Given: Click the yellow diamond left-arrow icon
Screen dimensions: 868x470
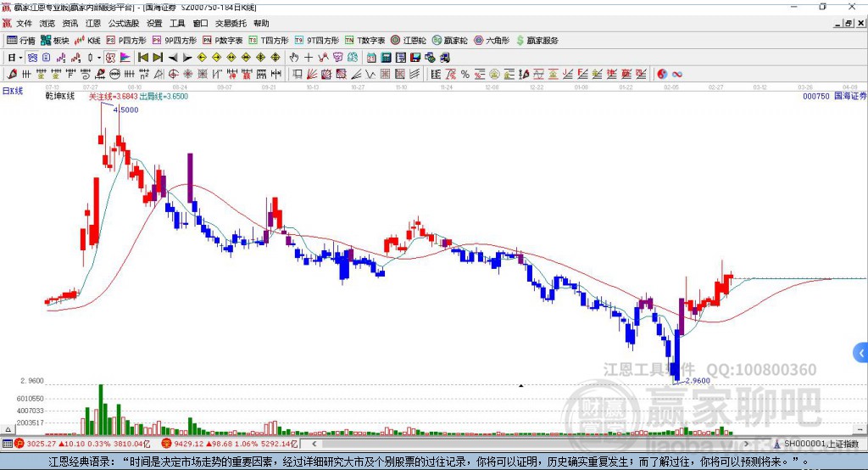Looking at the screenshot, I should (x=202, y=58).
